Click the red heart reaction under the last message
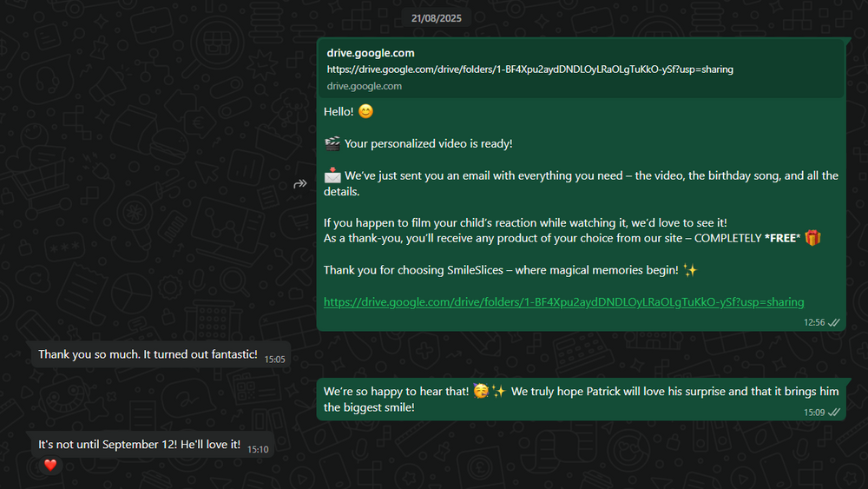 50,466
